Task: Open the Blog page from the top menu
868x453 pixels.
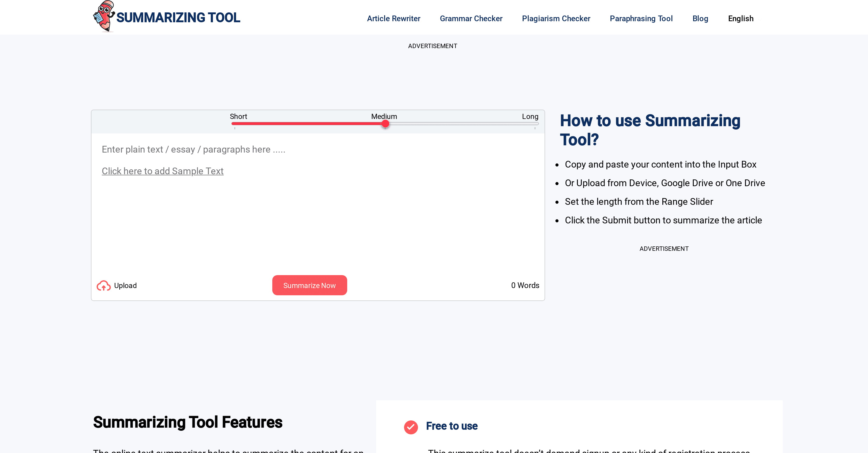Action: 700,19
